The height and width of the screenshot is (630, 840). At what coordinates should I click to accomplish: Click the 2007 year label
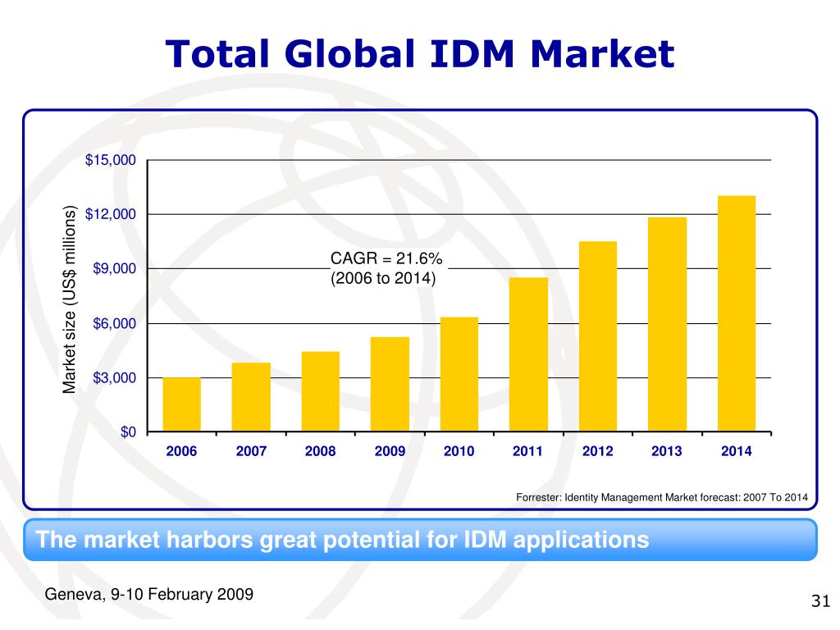pos(251,451)
